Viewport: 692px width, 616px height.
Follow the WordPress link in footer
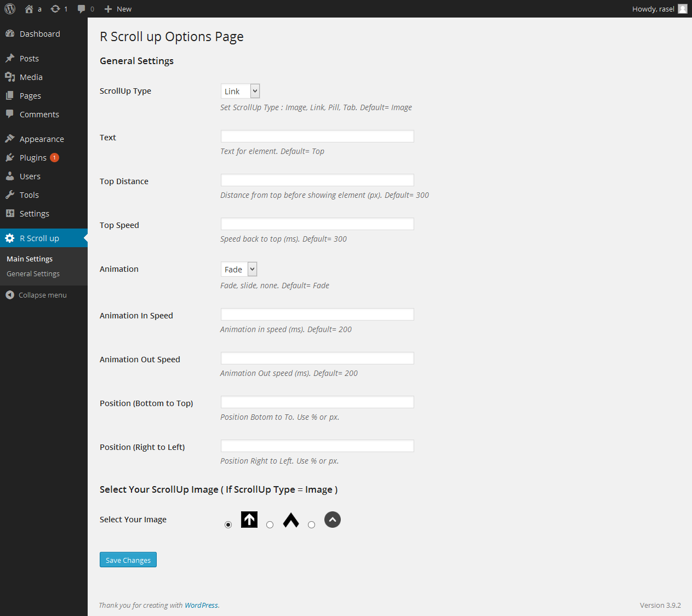coord(201,605)
